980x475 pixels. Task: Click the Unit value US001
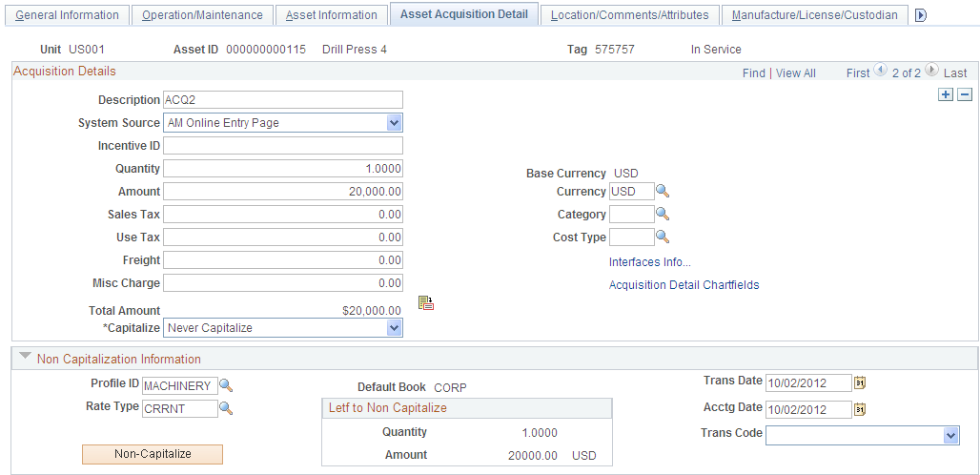pyautogui.click(x=87, y=50)
